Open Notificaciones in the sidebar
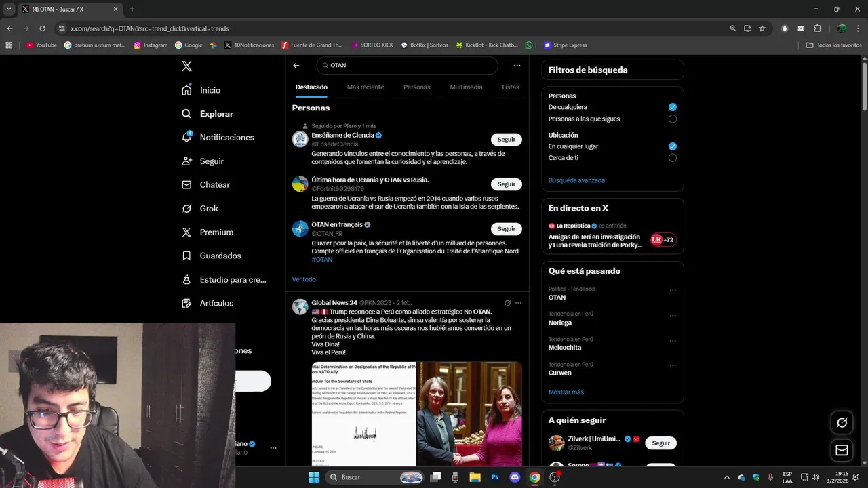The height and width of the screenshot is (488, 868). point(218,137)
